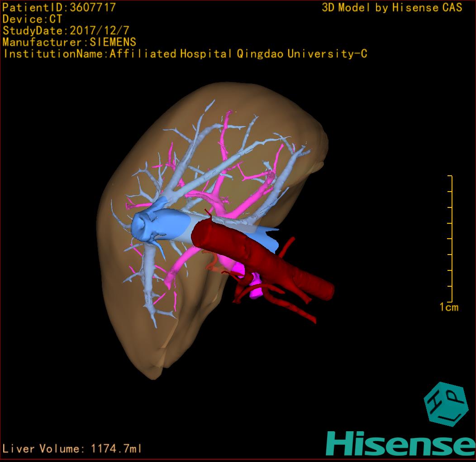Click the Device:CT label

tap(32, 19)
